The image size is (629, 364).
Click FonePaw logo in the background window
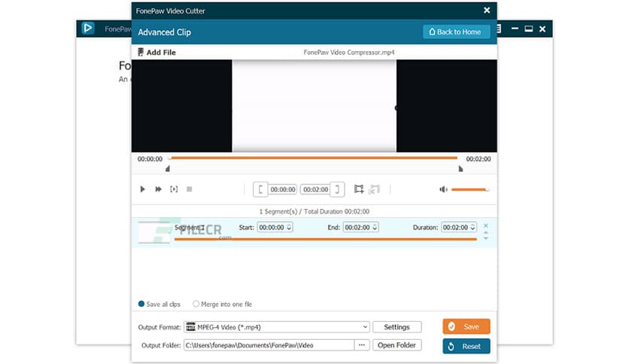88,29
